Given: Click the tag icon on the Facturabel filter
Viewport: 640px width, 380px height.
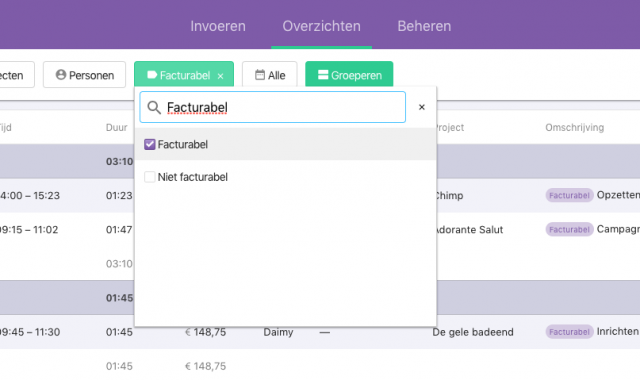Looking at the screenshot, I should click(x=152, y=75).
